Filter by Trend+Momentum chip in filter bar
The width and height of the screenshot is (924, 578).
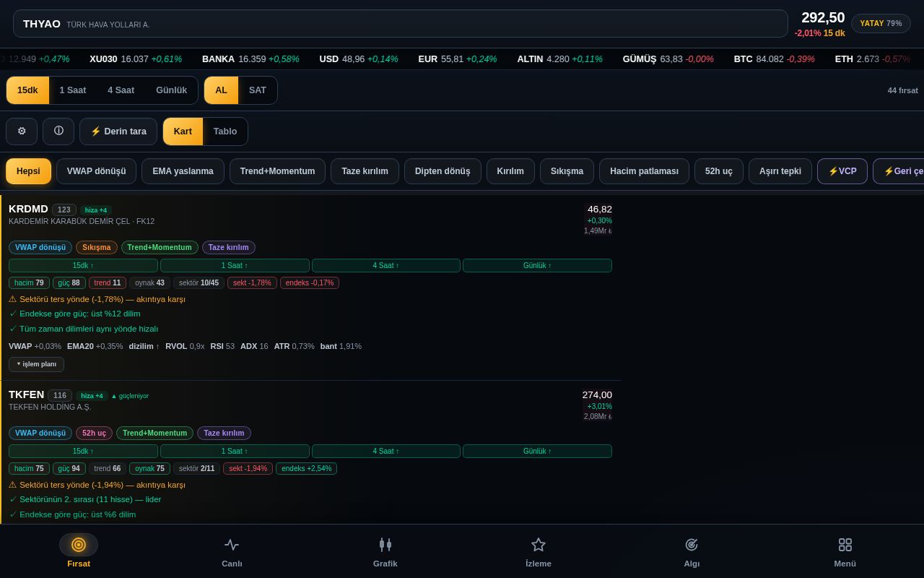point(277,171)
